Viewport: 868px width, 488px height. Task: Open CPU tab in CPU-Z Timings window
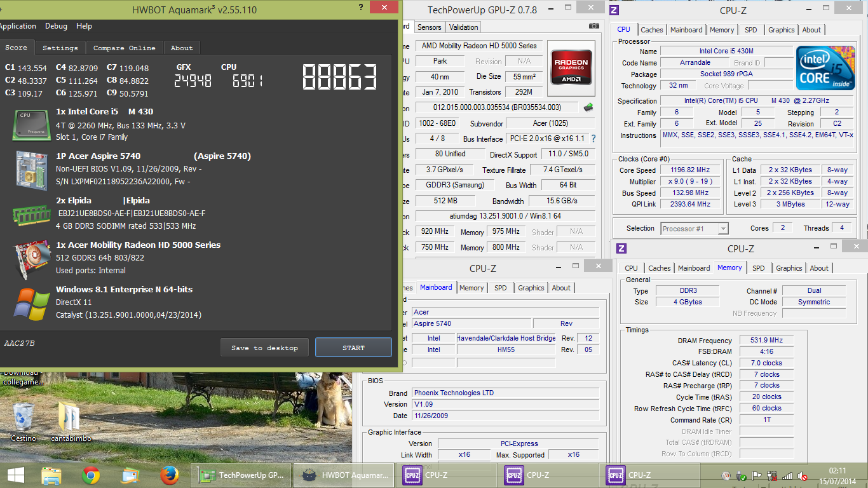point(631,268)
